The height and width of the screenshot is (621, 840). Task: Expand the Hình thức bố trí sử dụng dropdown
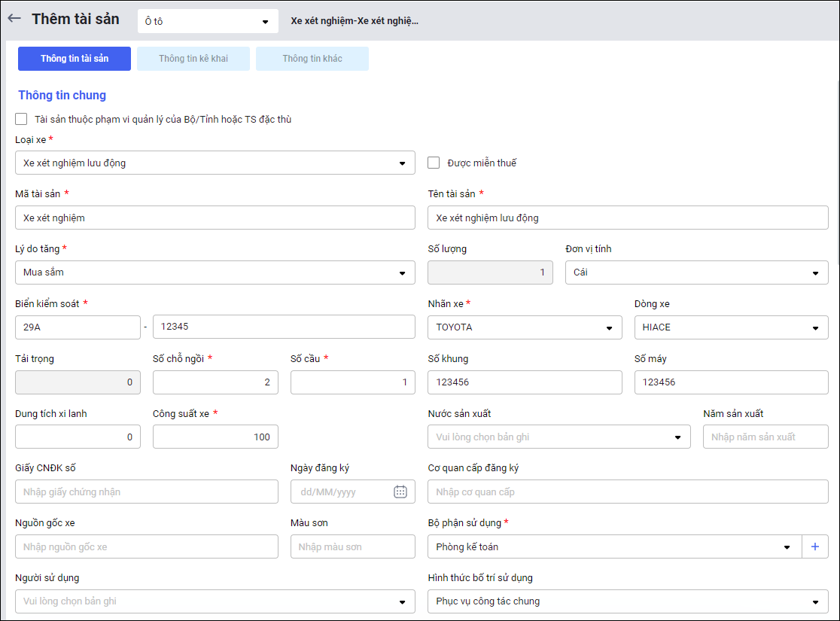pos(628,601)
